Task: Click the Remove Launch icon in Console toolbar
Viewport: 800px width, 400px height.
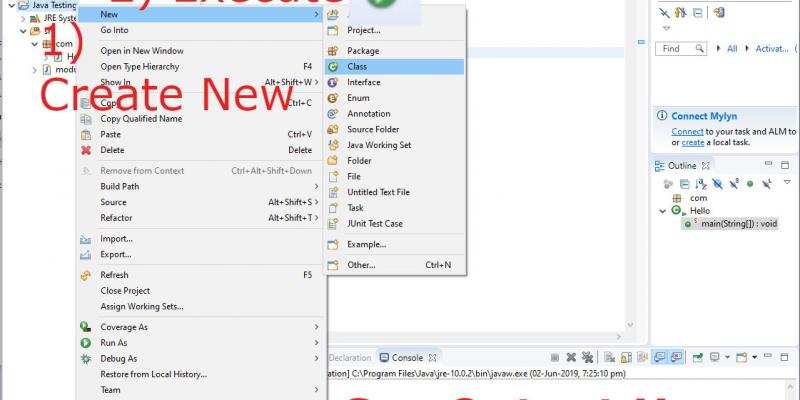Action: [571, 358]
